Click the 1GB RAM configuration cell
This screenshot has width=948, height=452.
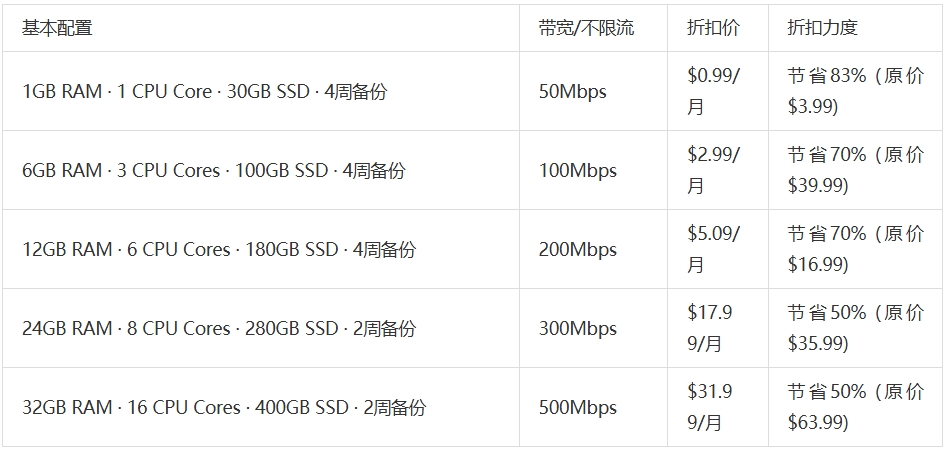point(204,92)
